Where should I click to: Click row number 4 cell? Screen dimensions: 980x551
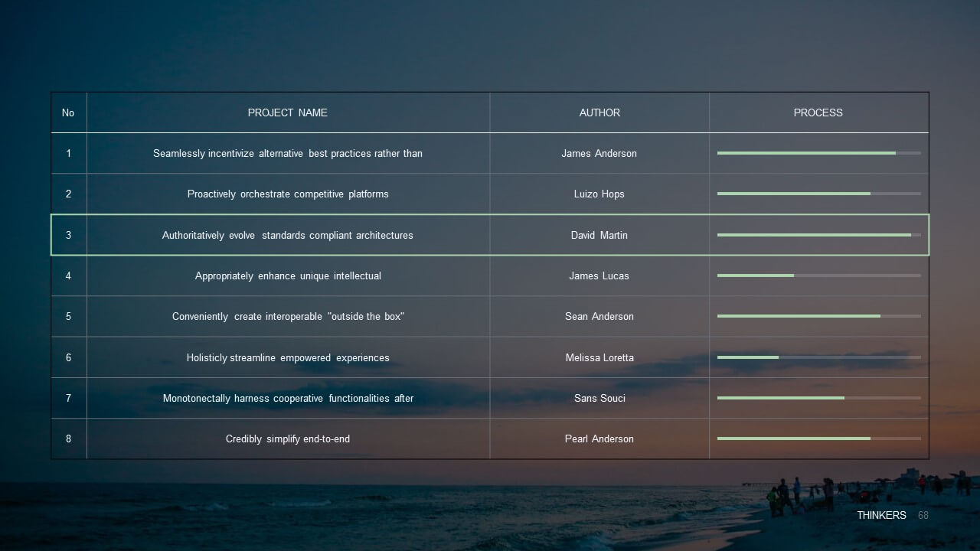[x=68, y=275]
